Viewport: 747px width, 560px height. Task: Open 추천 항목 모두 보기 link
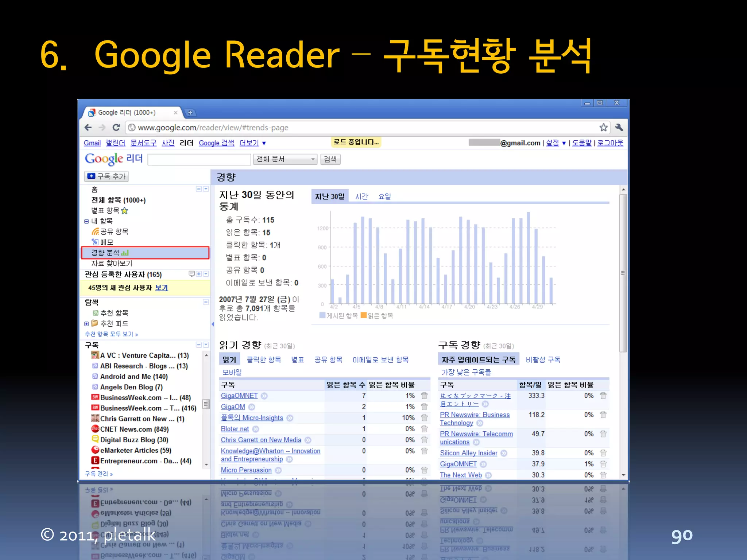[111, 334]
